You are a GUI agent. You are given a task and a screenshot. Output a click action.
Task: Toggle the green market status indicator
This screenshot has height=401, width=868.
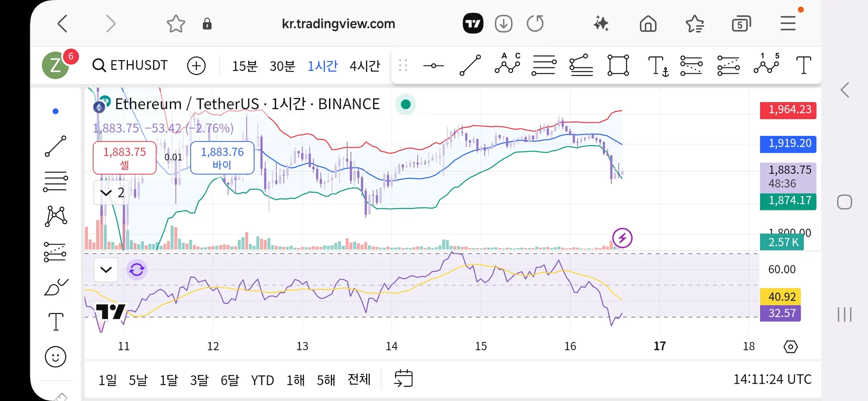click(406, 105)
